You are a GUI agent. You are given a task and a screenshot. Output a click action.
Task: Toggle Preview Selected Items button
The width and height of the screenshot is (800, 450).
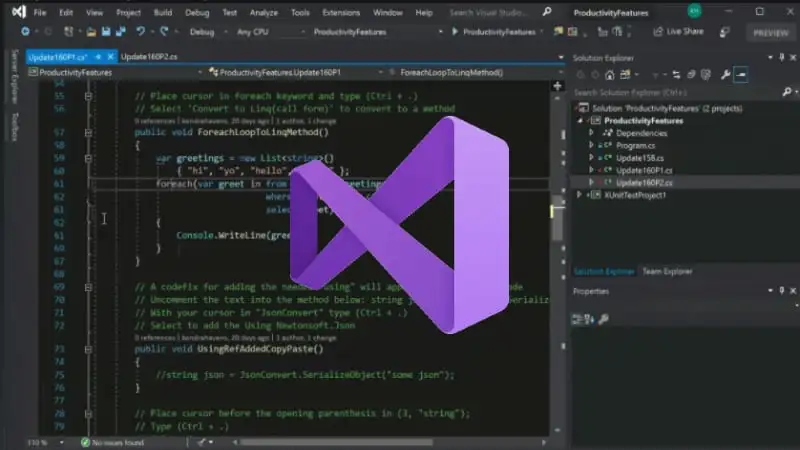[741, 75]
